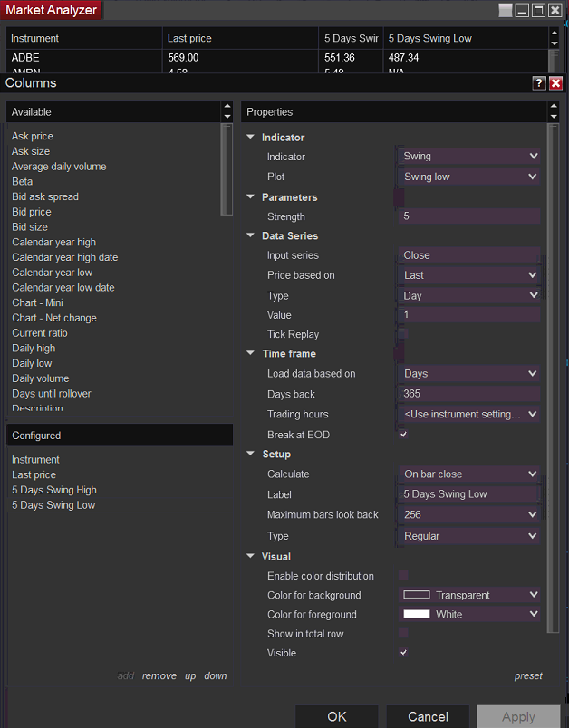
Task: Open the Plot dropdown showing Swing low
Action: click(469, 177)
